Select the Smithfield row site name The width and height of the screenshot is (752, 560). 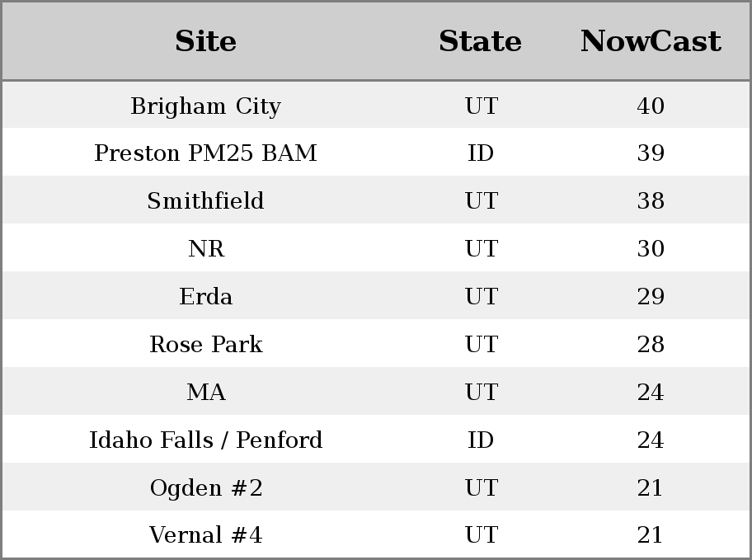[x=205, y=201]
